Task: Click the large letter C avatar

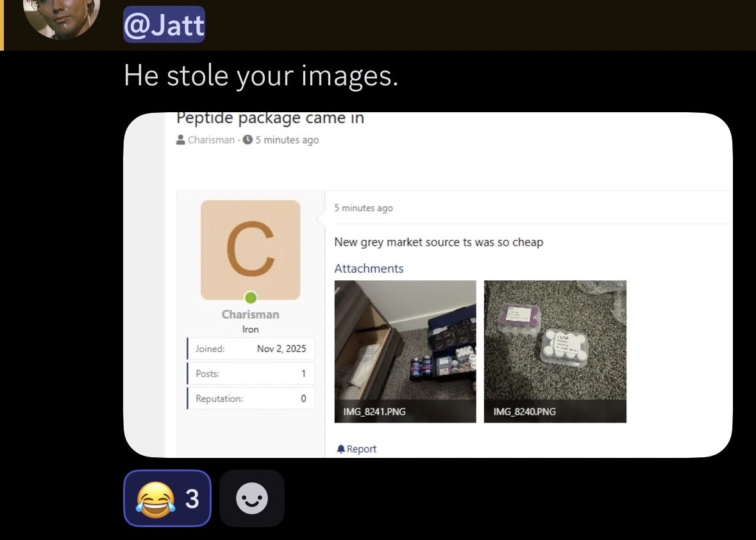Action: coord(250,249)
